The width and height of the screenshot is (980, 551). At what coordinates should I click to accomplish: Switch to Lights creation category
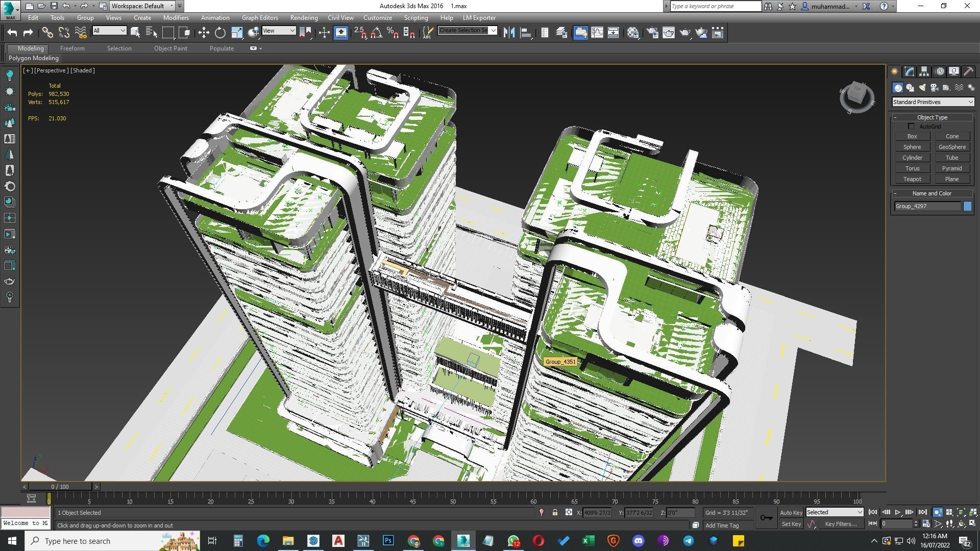(922, 88)
